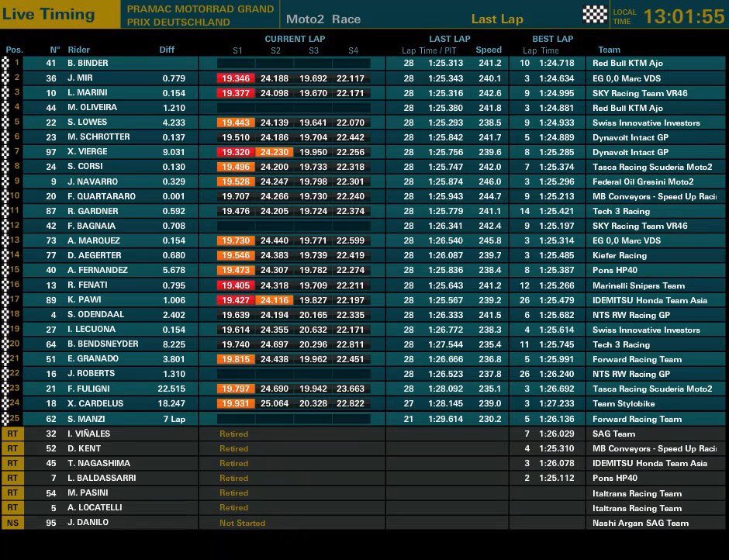Image resolution: width=729 pixels, height=560 pixels.
Task: Select rider E. GRANADO
Action: pos(93,359)
